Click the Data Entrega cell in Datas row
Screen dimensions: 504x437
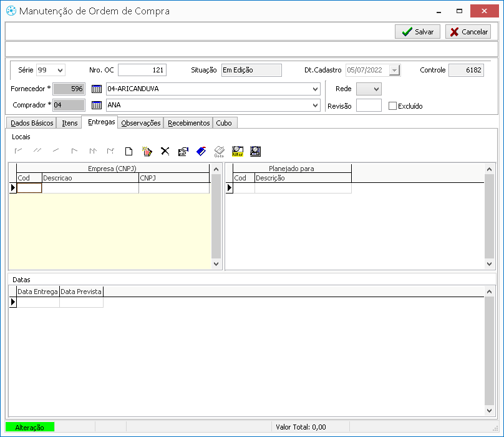pyautogui.click(x=38, y=302)
